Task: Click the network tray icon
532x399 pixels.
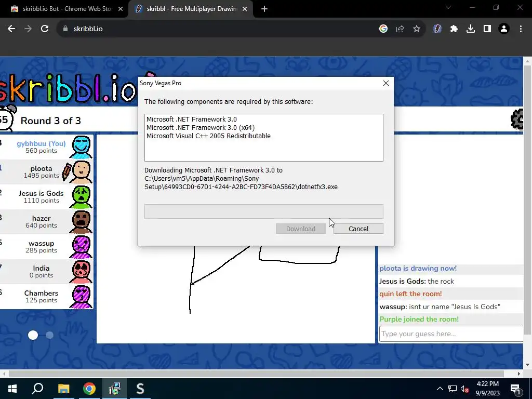Action: click(x=453, y=389)
